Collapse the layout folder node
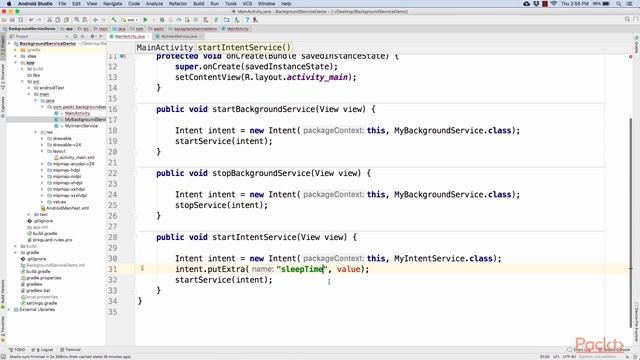Viewport: 640px width, 360px height. pos(42,151)
